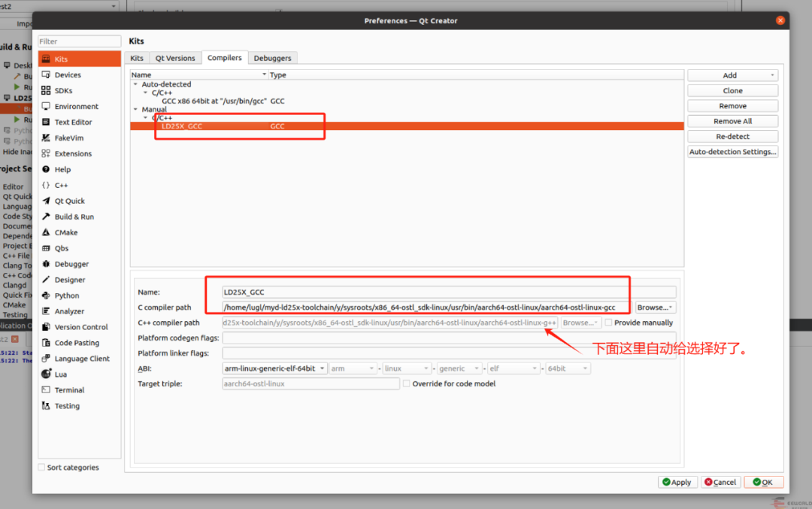Open the Add compiler dropdown
This screenshot has width=812, height=509.
pyautogui.click(x=732, y=76)
